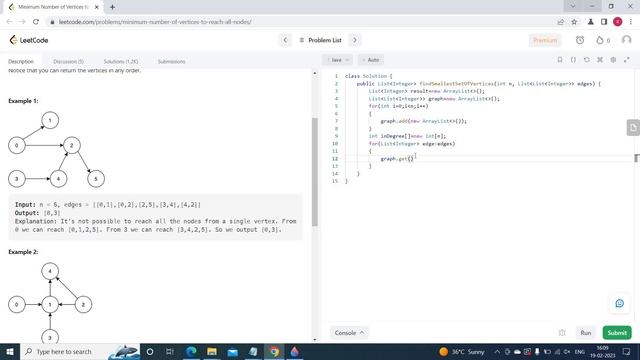Run the code
Screen dimensions: 640x360
tap(586, 333)
